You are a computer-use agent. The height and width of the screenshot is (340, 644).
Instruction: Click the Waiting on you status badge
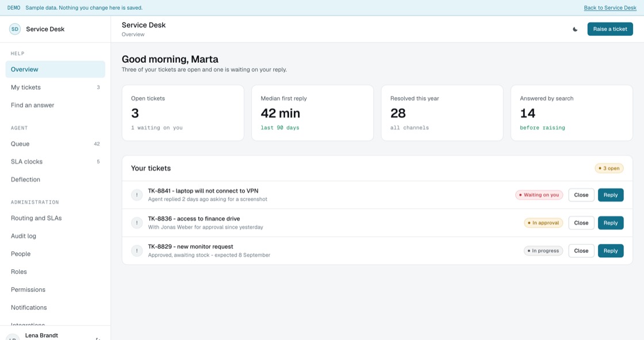pyautogui.click(x=539, y=195)
